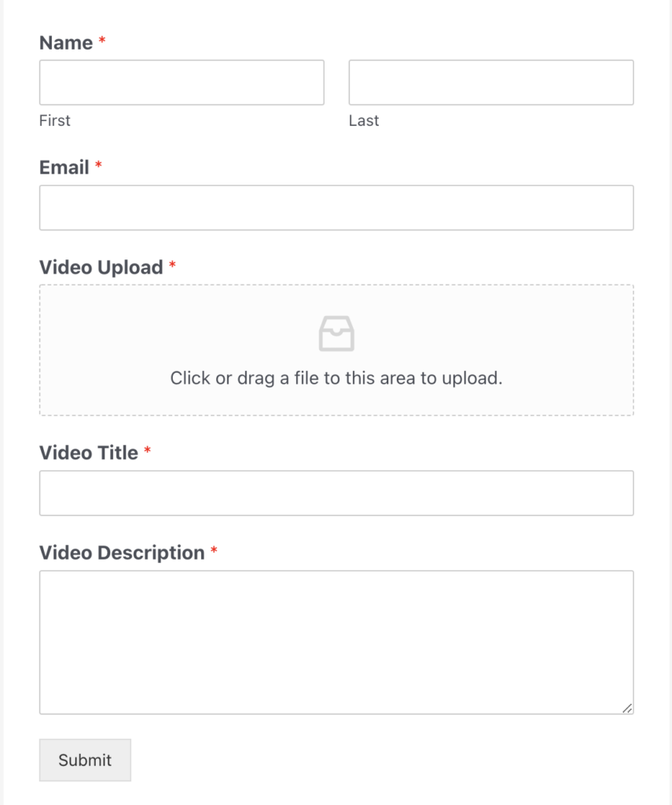Click inside the Last name field
Image resolution: width=672 pixels, height=805 pixels.
coord(490,82)
